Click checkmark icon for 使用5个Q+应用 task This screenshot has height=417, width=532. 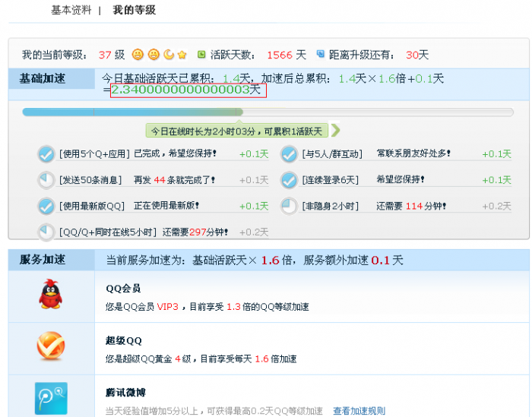(46, 154)
